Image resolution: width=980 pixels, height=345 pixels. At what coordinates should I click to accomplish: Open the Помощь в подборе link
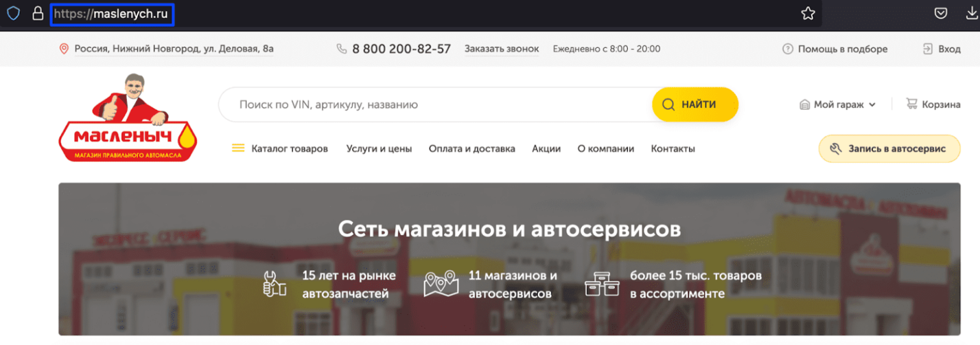click(x=842, y=49)
